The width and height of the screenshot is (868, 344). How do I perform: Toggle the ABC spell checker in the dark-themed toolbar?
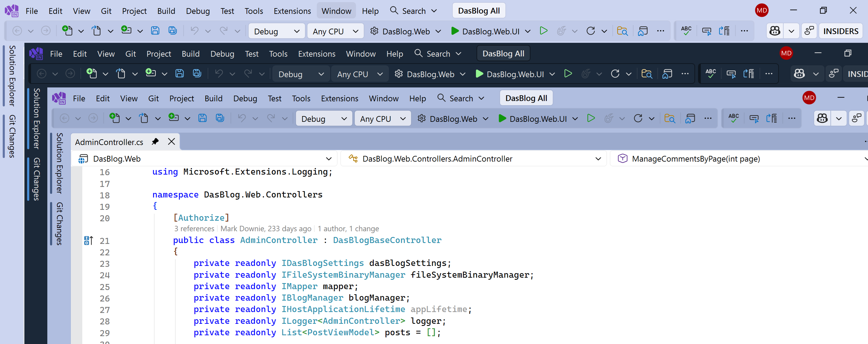(711, 74)
